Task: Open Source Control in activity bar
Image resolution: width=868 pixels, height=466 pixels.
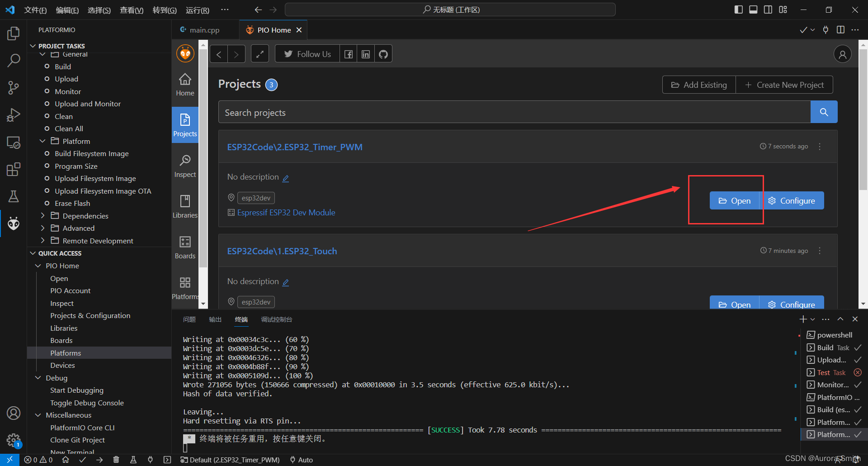Action: (x=14, y=87)
